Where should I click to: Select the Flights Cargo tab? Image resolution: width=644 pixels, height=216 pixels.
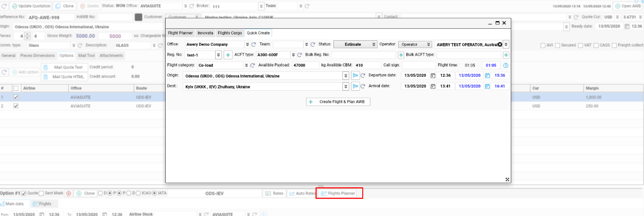coord(230,33)
